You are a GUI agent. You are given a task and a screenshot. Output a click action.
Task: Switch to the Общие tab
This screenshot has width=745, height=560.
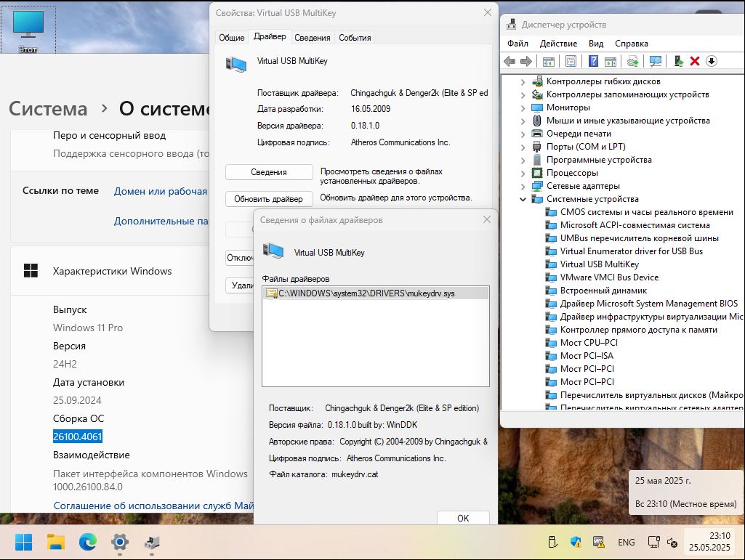click(x=231, y=38)
